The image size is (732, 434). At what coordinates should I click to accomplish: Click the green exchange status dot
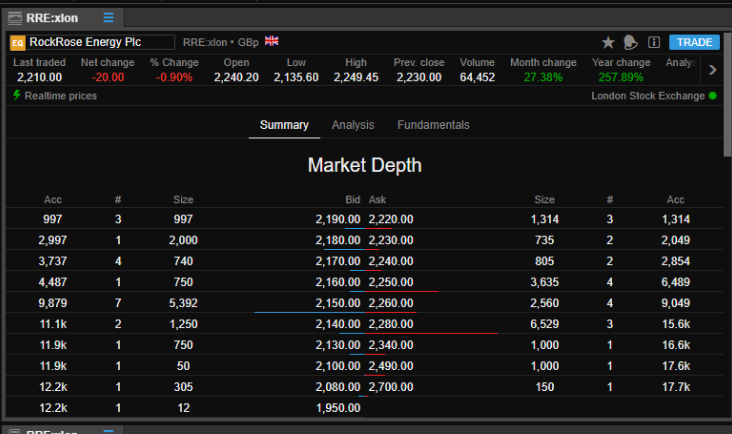(713, 96)
